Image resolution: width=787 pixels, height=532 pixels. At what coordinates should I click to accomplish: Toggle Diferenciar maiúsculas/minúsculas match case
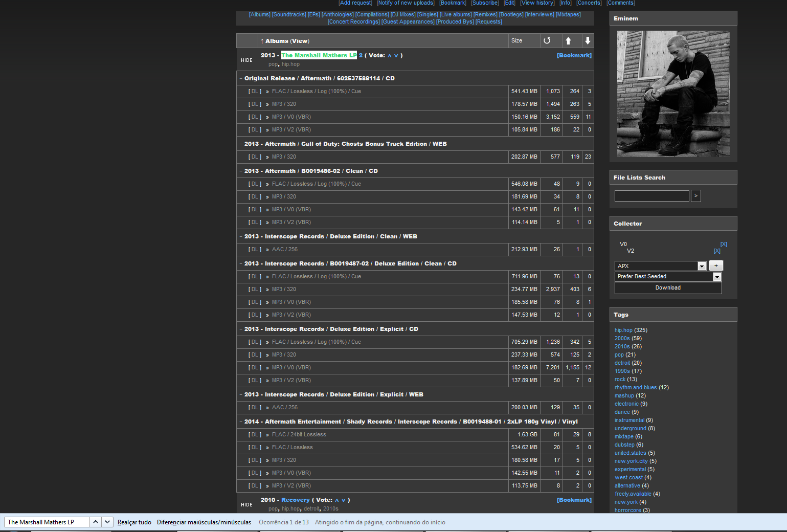click(x=204, y=522)
